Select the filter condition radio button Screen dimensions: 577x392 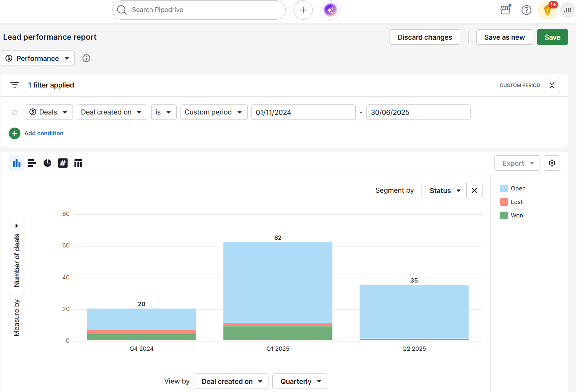pyautogui.click(x=14, y=112)
